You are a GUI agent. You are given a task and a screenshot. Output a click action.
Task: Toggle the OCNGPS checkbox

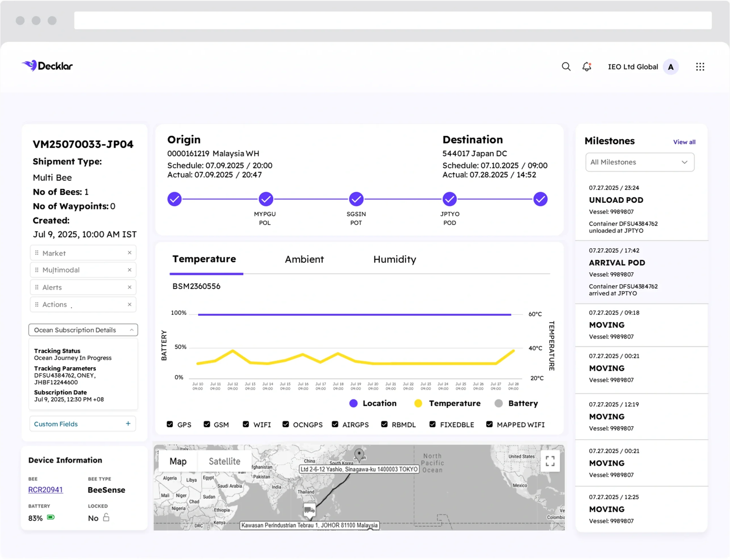[285, 424]
